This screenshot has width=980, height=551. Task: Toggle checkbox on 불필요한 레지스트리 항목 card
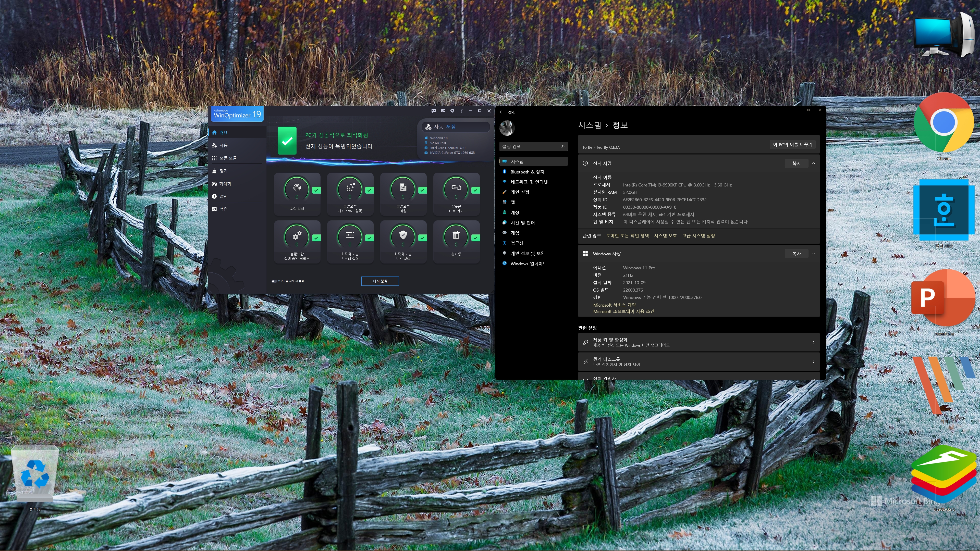369,190
